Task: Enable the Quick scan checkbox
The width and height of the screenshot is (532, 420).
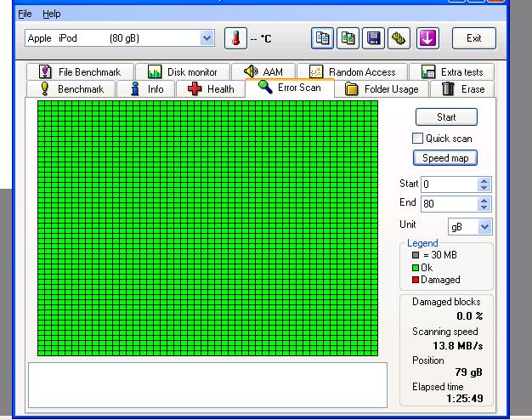Action: (418, 139)
